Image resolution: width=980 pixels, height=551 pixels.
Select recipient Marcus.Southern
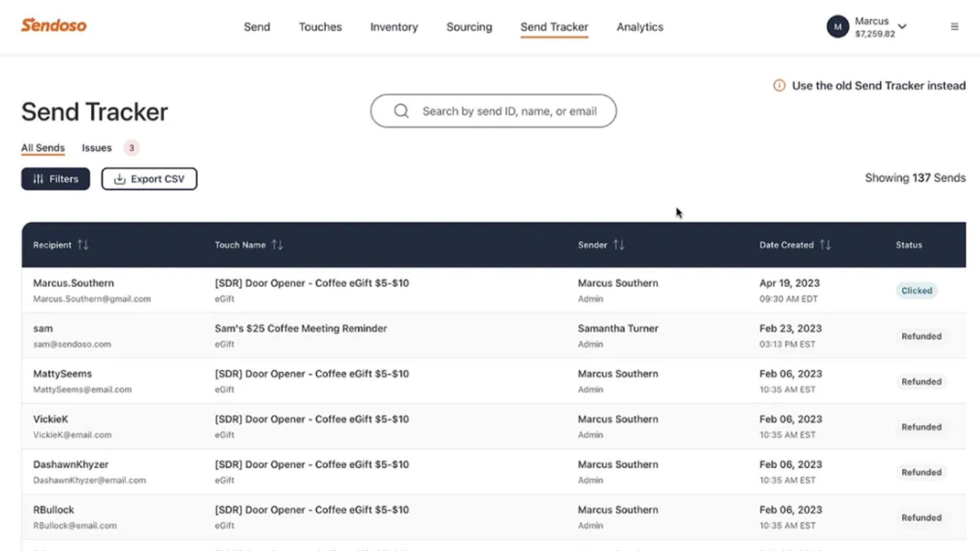coord(73,283)
